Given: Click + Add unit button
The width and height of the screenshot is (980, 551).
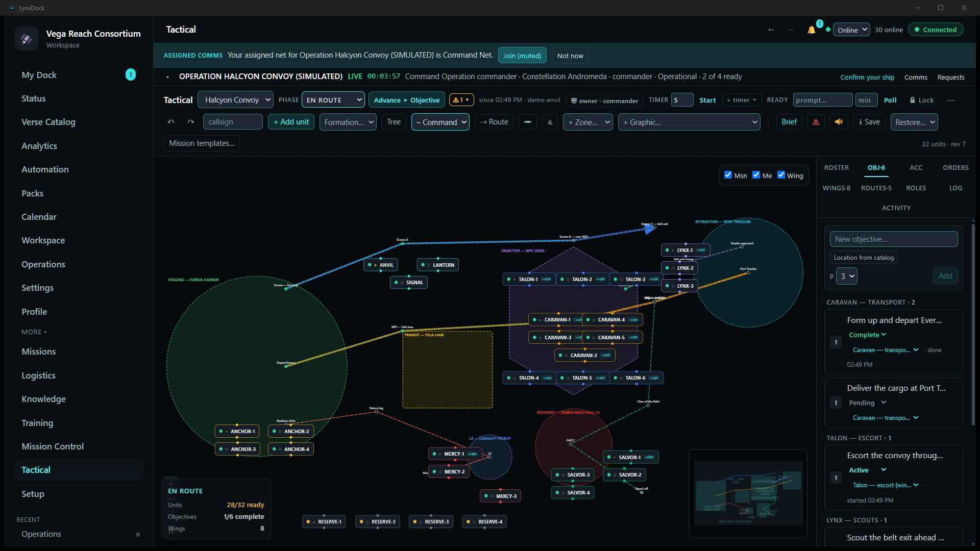Looking at the screenshot, I should tap(291, 122).
